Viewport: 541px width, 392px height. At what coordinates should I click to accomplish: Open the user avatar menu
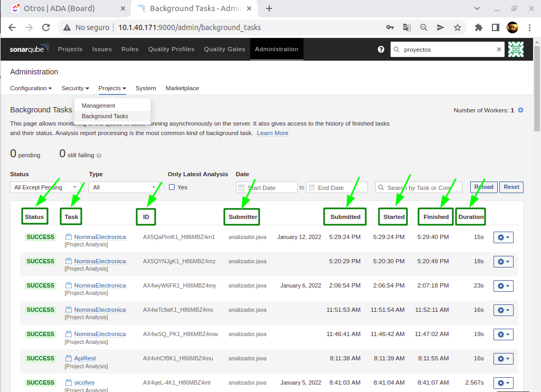pos(516,49)
